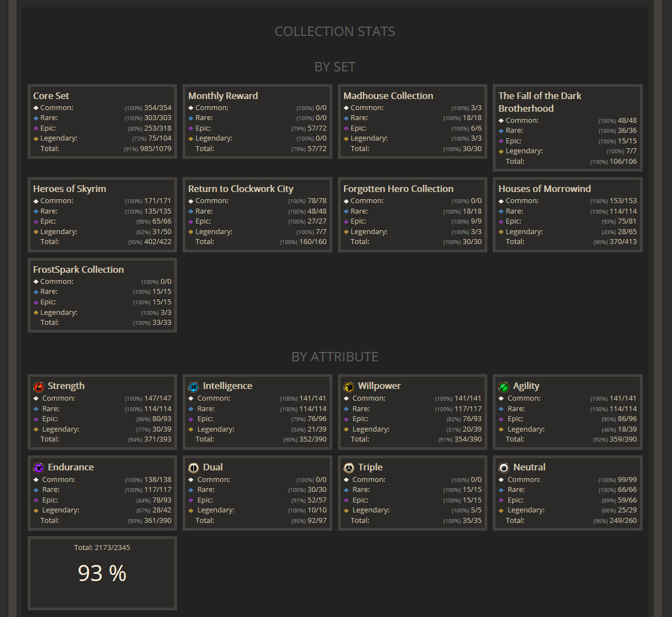Click the Houses of Morrowind title
672x617 pixels.
point(545,189)
